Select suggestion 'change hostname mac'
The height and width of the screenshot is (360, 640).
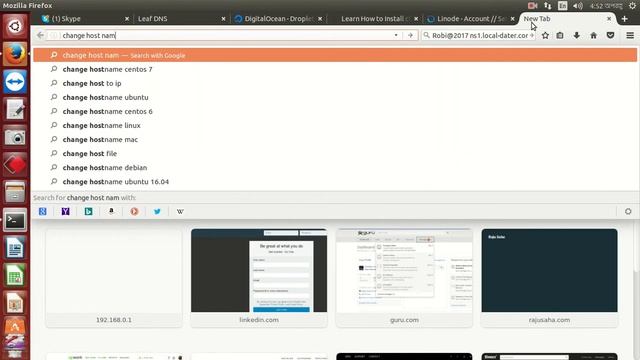335,140
